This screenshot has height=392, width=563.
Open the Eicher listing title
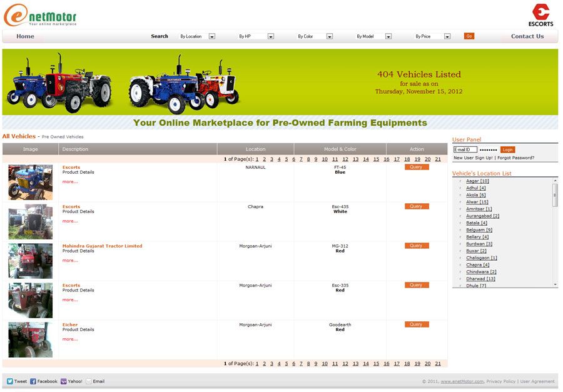70,324
